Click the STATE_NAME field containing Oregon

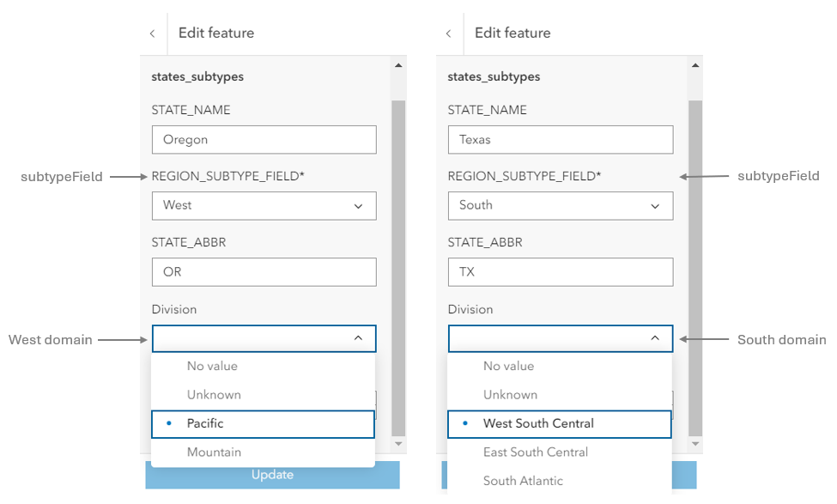pos(264,139)
